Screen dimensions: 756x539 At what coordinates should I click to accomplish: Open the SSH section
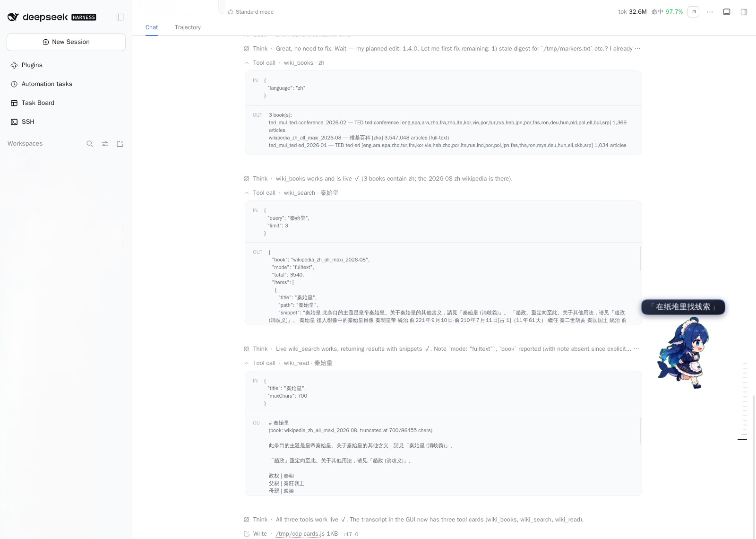[x=66, y=122]
